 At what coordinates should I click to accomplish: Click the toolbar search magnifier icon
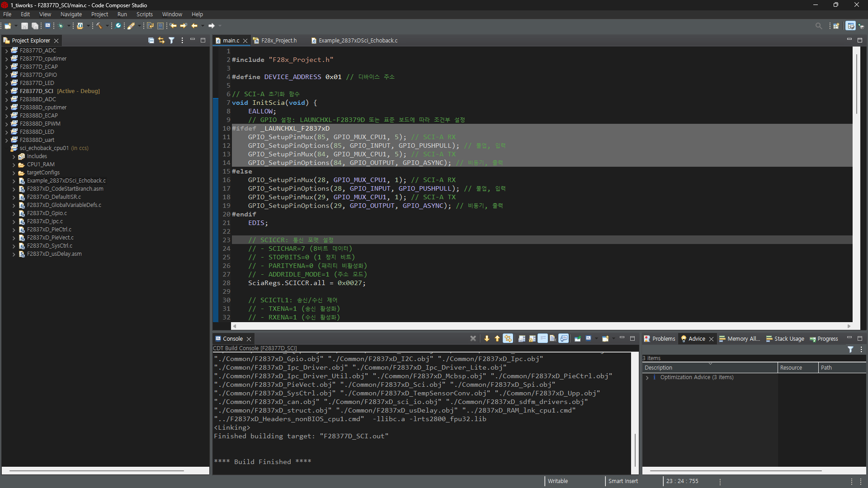pos(818,26)
